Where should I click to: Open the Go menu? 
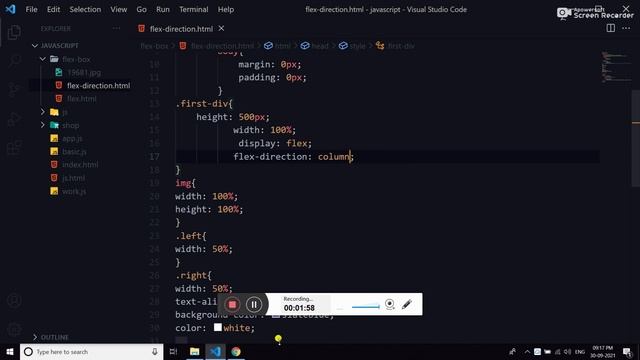click(x=142, y=9)
